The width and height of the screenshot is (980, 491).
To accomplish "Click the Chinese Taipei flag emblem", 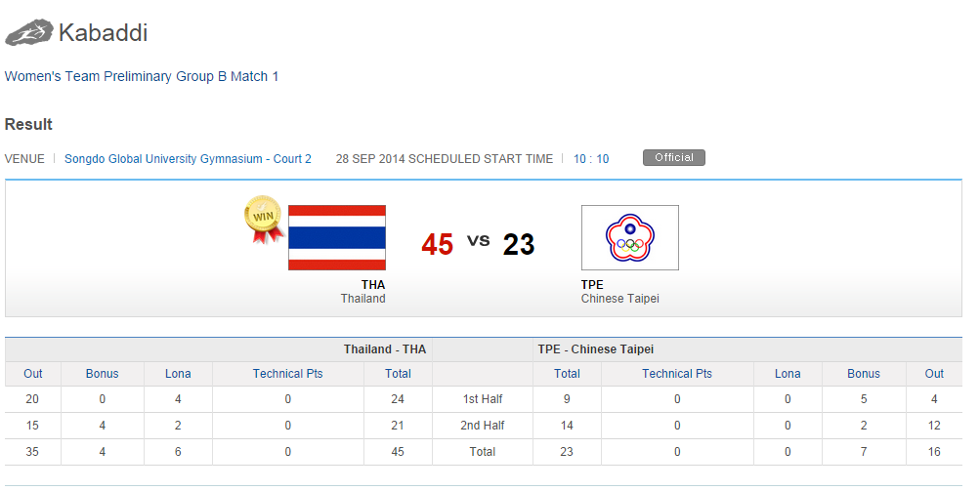I will tap(629, 237).
